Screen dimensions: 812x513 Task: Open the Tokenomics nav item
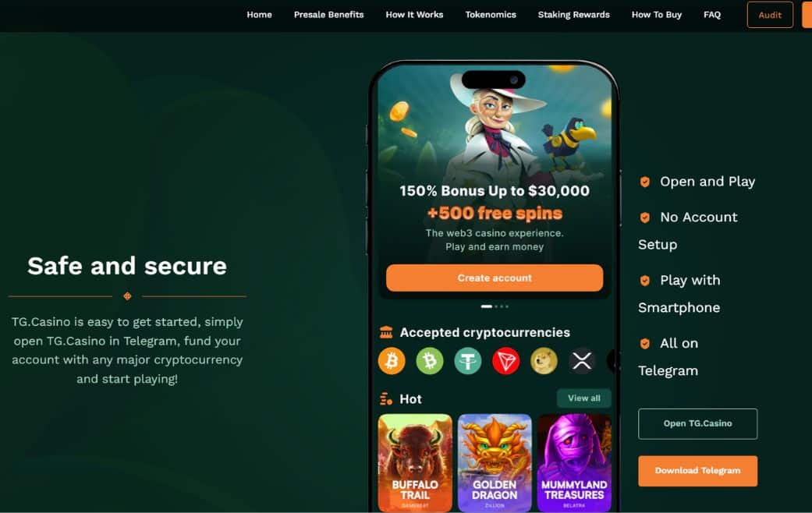(491, 15)
